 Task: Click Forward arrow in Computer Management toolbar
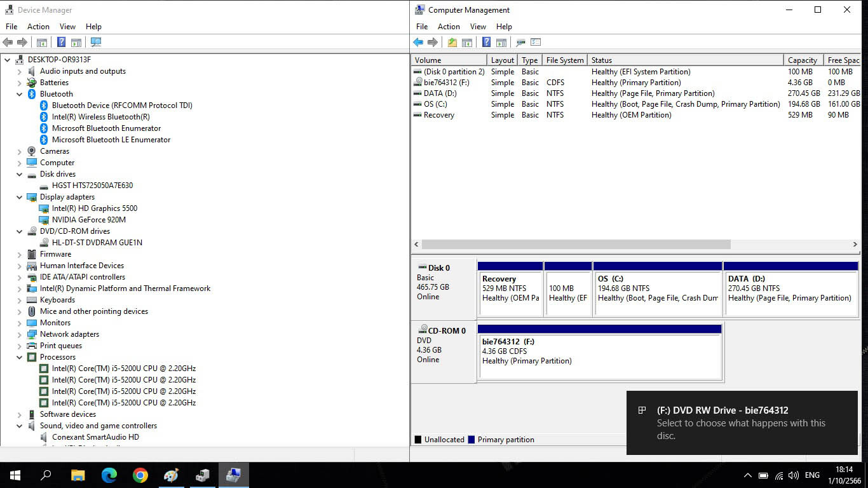pyautogui.click(x=433, y=43)
